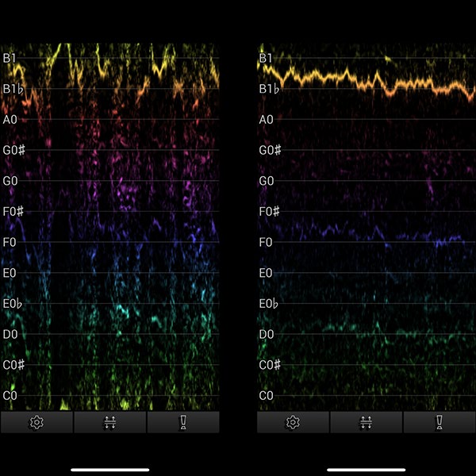This screenshot has width=476, height=476.
Task: Click the A0 pitch label in left panel
Action: [x=10, y=120]
